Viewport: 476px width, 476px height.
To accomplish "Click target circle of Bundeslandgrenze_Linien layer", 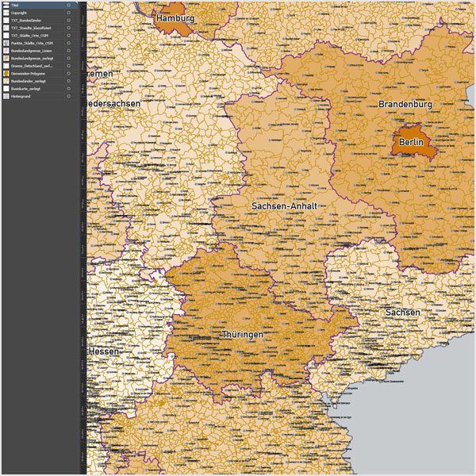I will [x=69, y=50].
